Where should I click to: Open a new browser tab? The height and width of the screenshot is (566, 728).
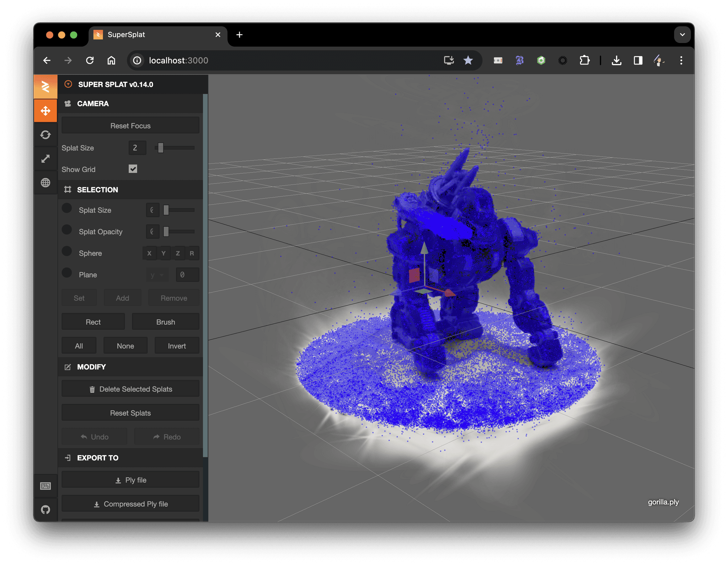(240, 35)
